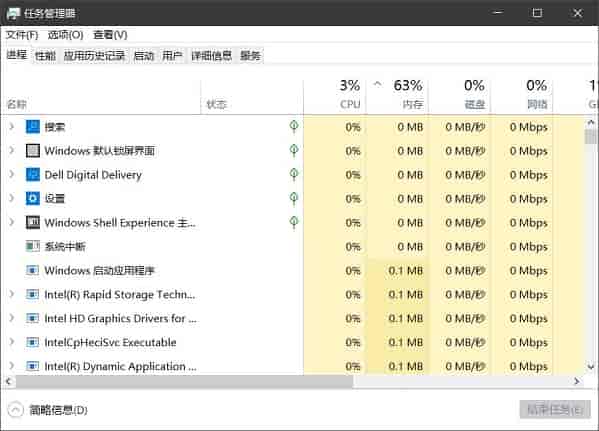Expand the 搜索 process group

(11, 126)
